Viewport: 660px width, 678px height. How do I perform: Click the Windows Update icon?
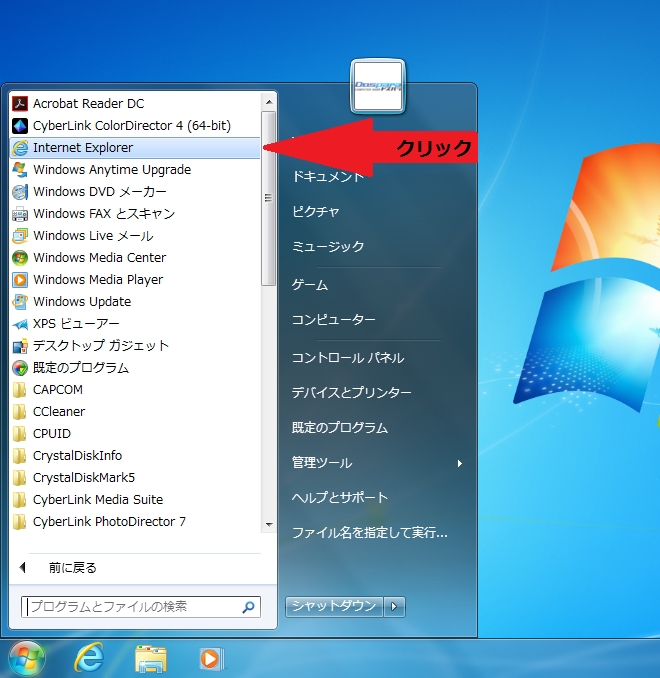point(19,302)
